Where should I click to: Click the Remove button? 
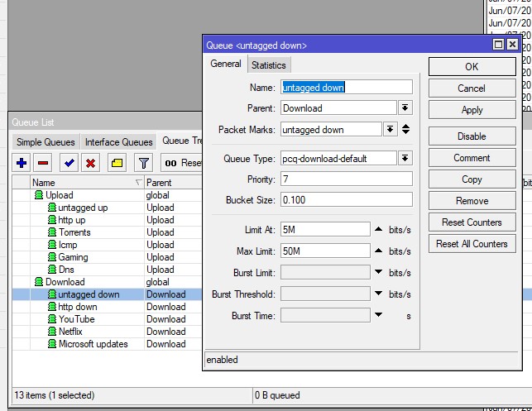pyautogui.click(x=472, y=201)
